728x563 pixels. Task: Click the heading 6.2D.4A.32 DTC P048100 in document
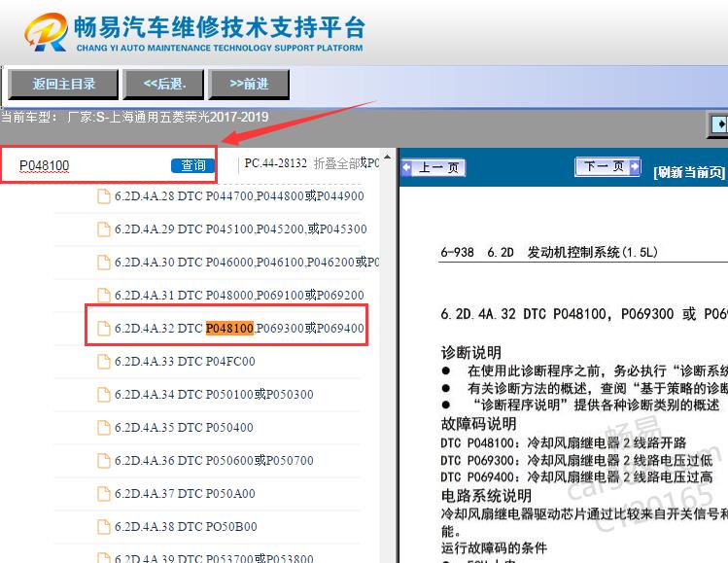click(584, 314)
